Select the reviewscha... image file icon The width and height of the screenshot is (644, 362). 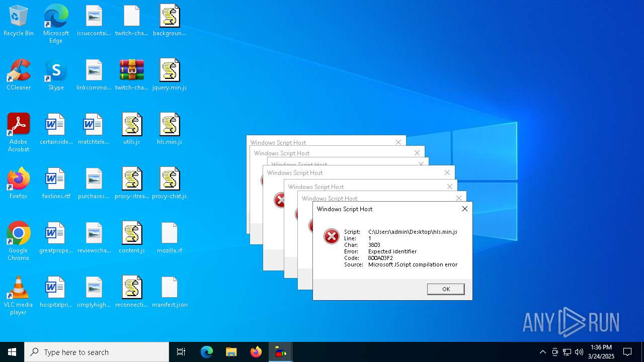tap(94, 238)
